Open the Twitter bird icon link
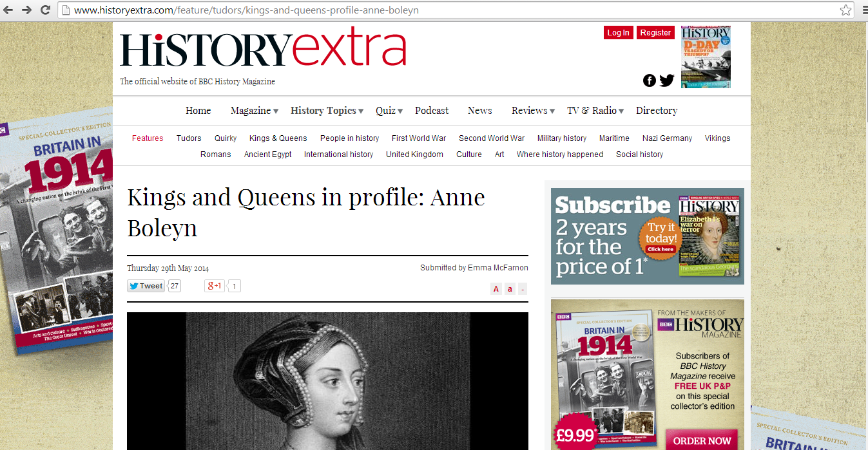Viewport: 868px width, 450px height. click(666, 80)
